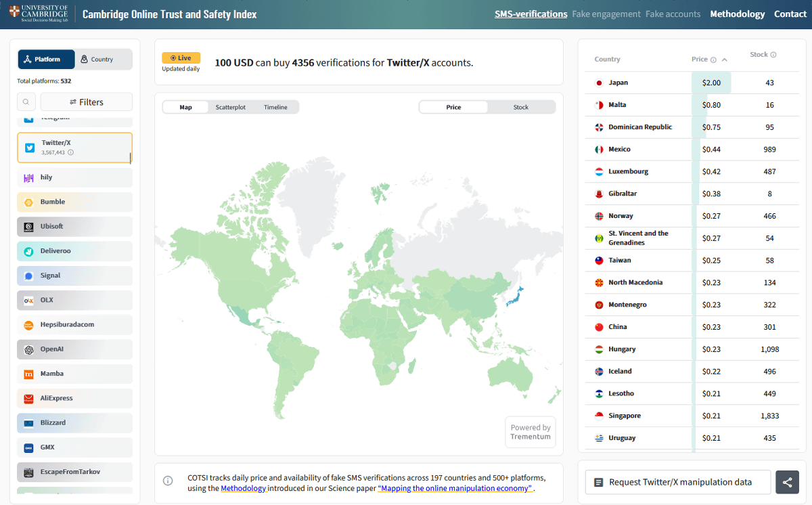Click the OpenAI platform icon

pyautogui.click(x=29, y=349)
